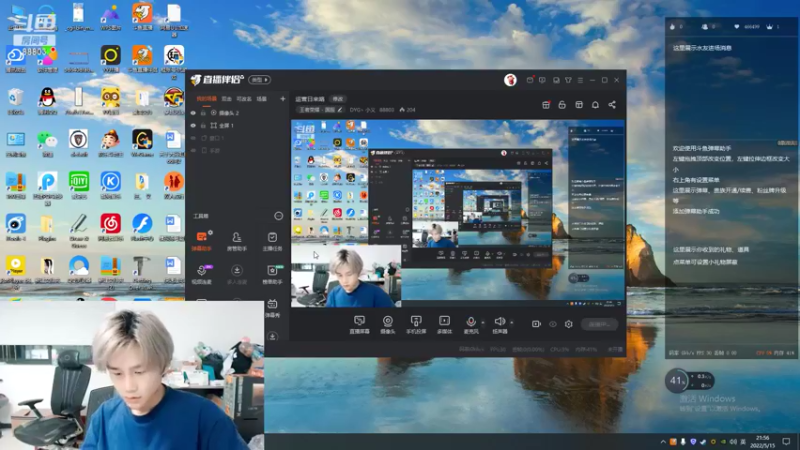Screen dimensions: 800x450
Task: Open the layout grid icon above the preview
Action: coord(579,105)
